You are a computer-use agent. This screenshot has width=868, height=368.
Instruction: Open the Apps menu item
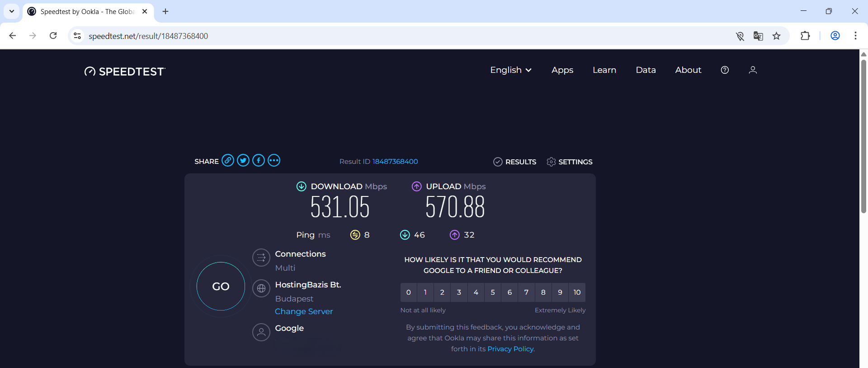click(562, 70)
